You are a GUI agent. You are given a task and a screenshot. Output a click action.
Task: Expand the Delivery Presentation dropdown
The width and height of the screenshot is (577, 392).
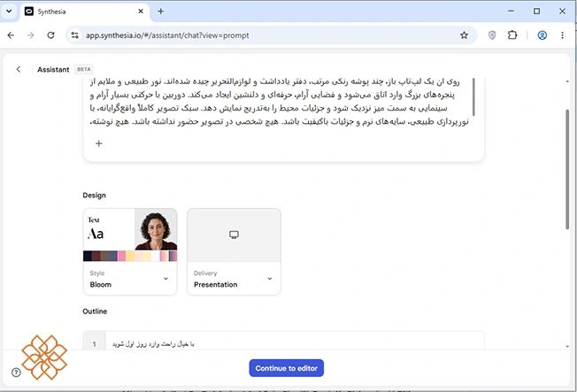pyautogui.click(x=270, y=279)
